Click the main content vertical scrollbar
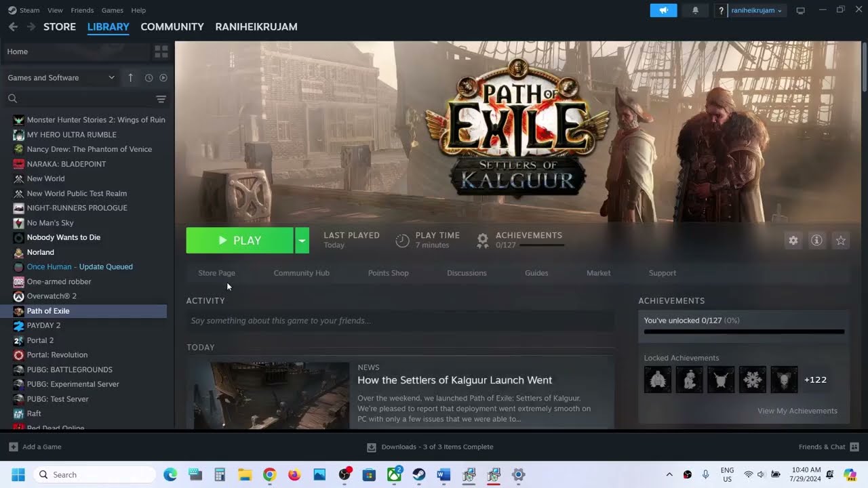Viewport: 868px width, 488px height. (864, 66)
